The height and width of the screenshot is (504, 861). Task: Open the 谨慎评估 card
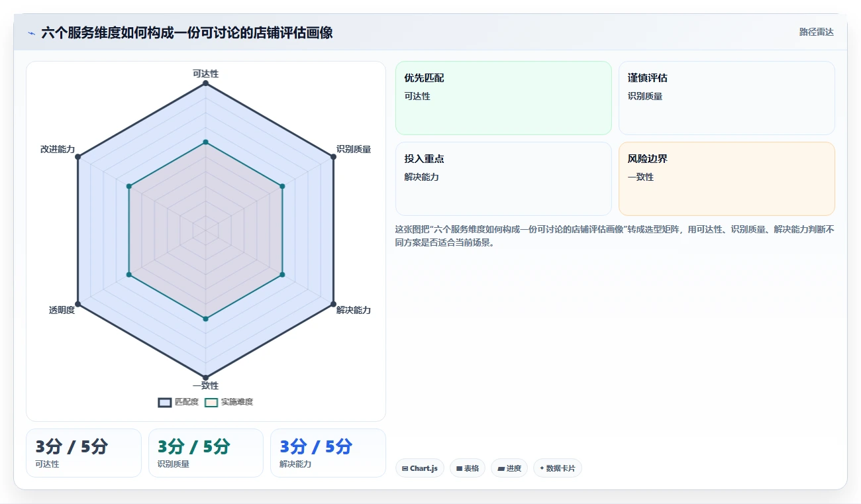click(727, 98)
